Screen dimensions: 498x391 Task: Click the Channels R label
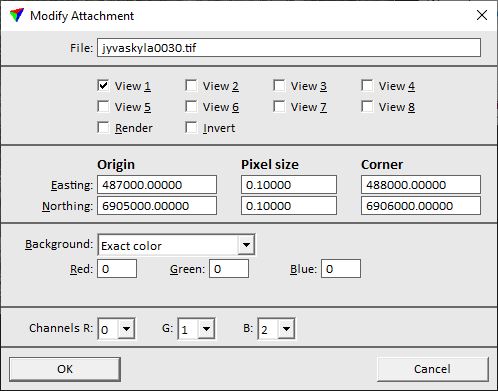61,328
